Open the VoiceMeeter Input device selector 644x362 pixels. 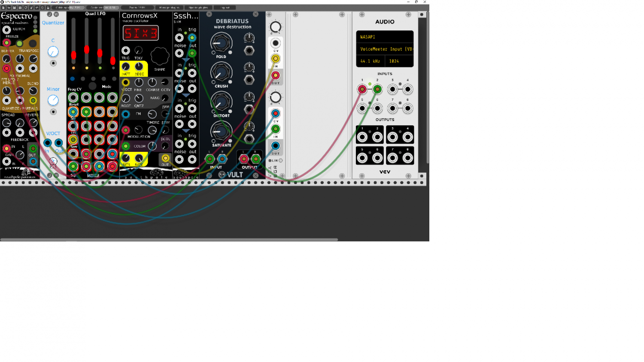pos(385,49)
